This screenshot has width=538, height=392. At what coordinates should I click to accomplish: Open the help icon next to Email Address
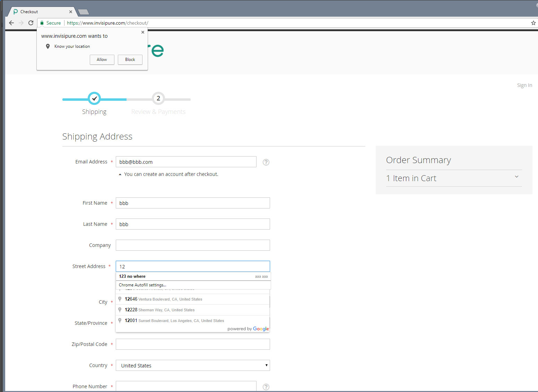click(x=266, y=162)
